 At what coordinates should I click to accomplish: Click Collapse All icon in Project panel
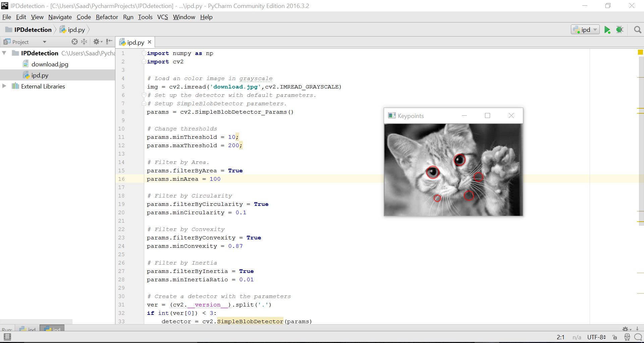(84, 42)
